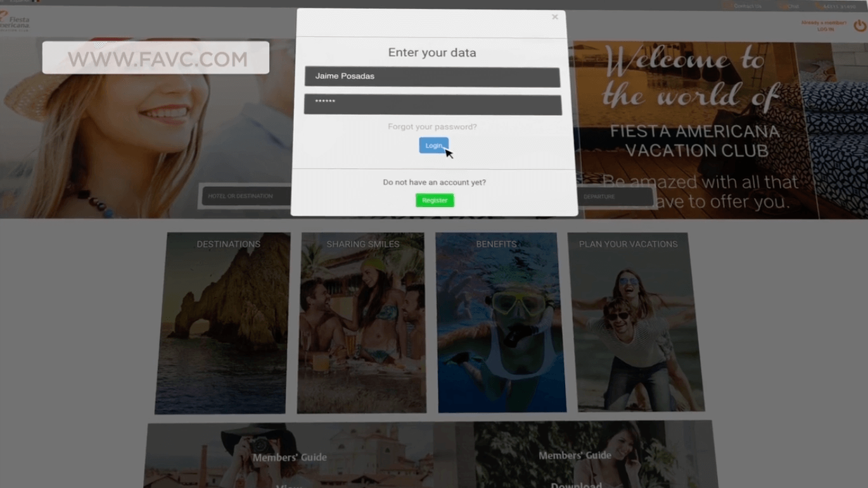This screenshot has height=488, width=868.
Task: Open the Plan Your Vacations tile
Action: [x=635, y=322]
